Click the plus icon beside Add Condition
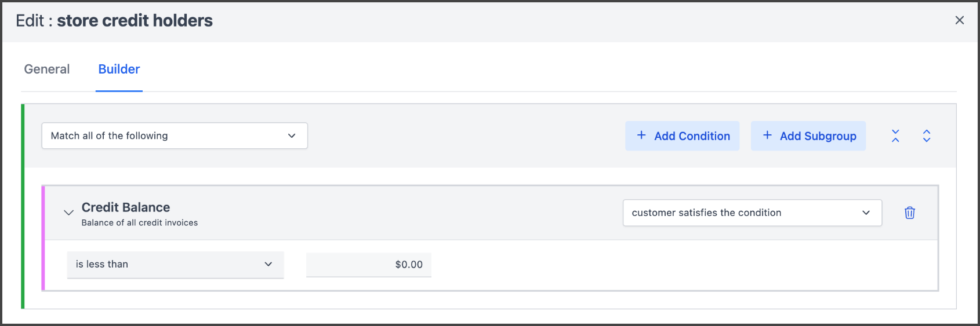 [x=641, y=135]
